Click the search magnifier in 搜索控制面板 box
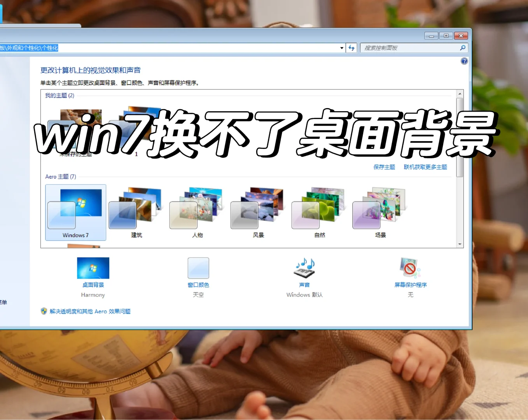The image size is (528, 420). coord(462,47)
